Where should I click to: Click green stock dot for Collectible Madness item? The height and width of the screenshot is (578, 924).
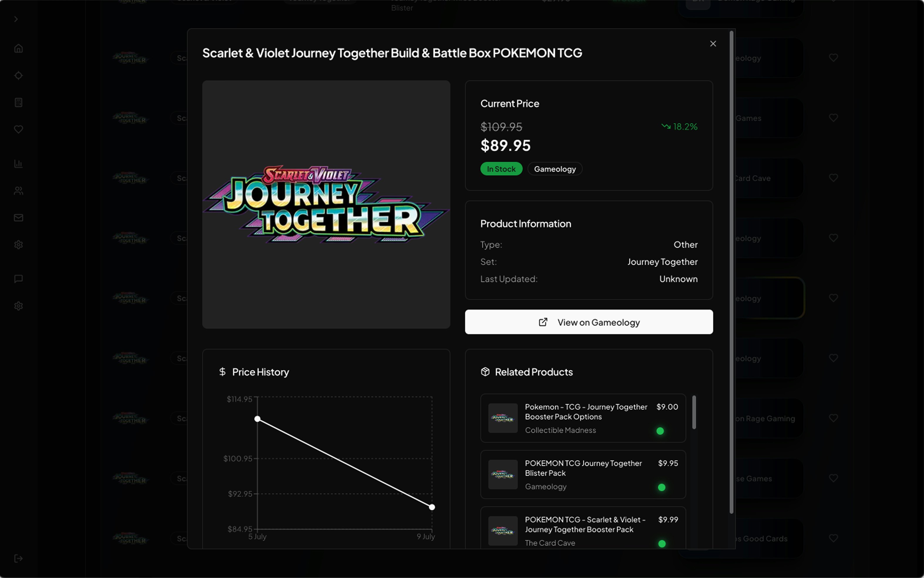coord(660,431)
